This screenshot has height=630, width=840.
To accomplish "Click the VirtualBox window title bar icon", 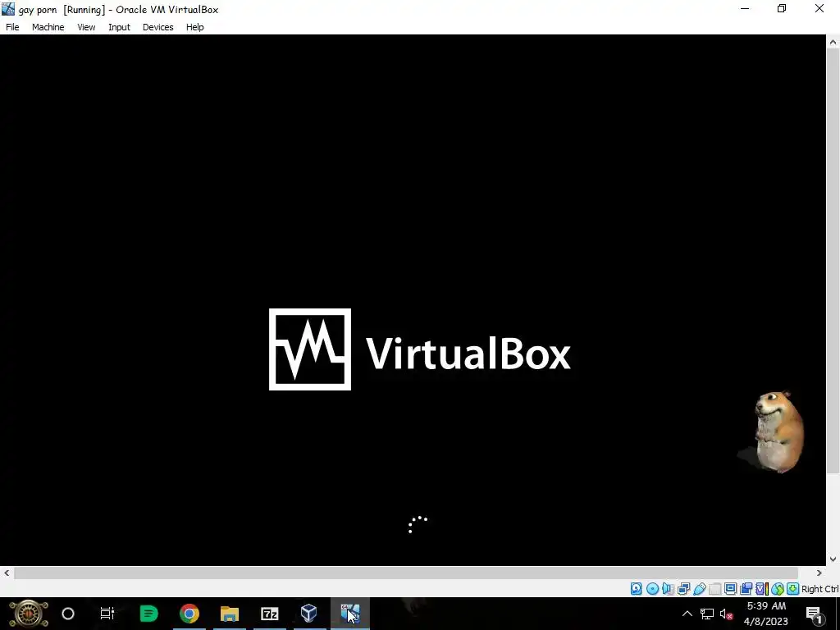I will coord(8,9).
